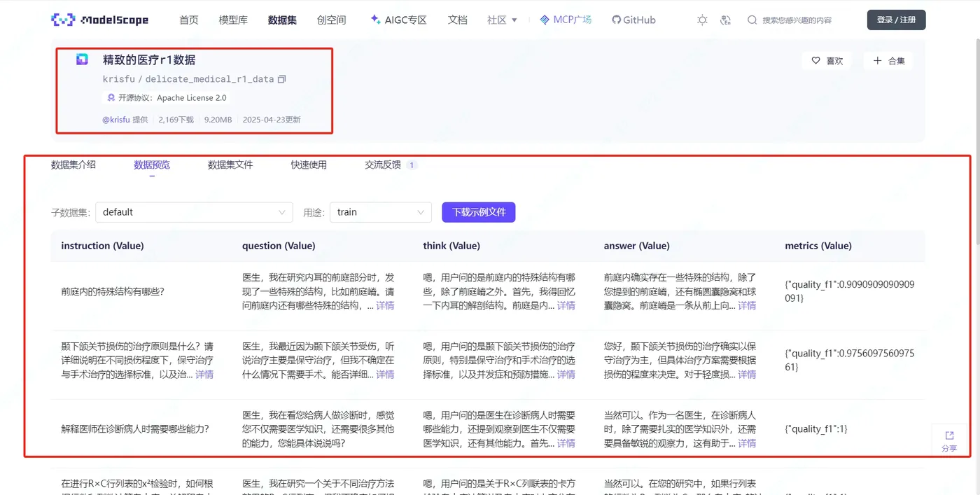Click the 登录 / 注册 button
Screen dimensions: 980x495
coord(896,20)
